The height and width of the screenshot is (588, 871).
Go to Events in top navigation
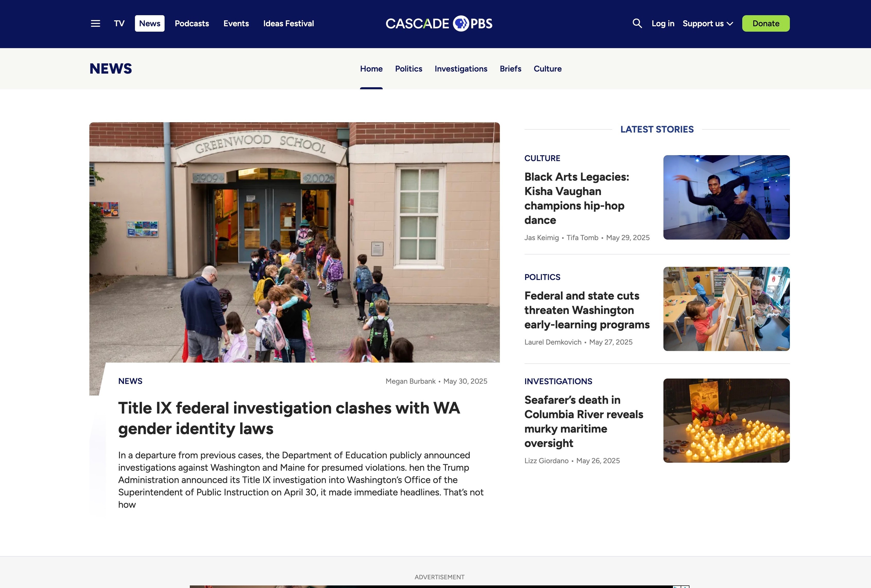pos(236,24)
